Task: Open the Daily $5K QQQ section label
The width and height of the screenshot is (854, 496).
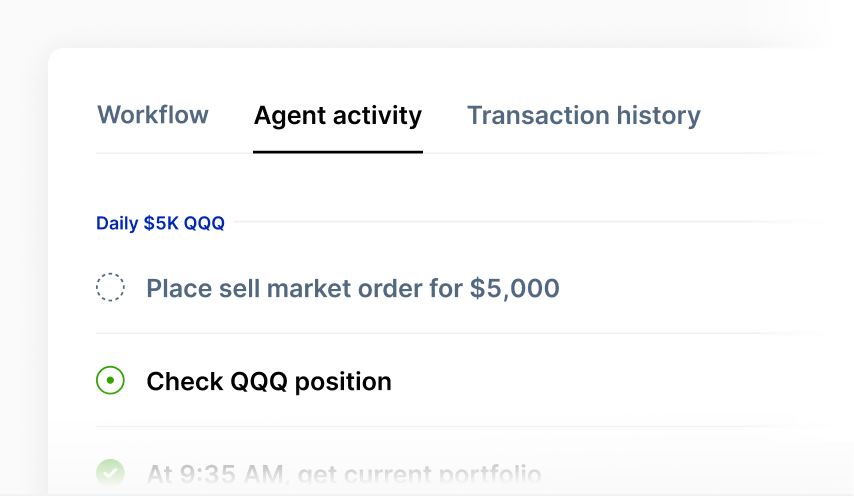Action: pyautogui.click(x=160, y=223)
